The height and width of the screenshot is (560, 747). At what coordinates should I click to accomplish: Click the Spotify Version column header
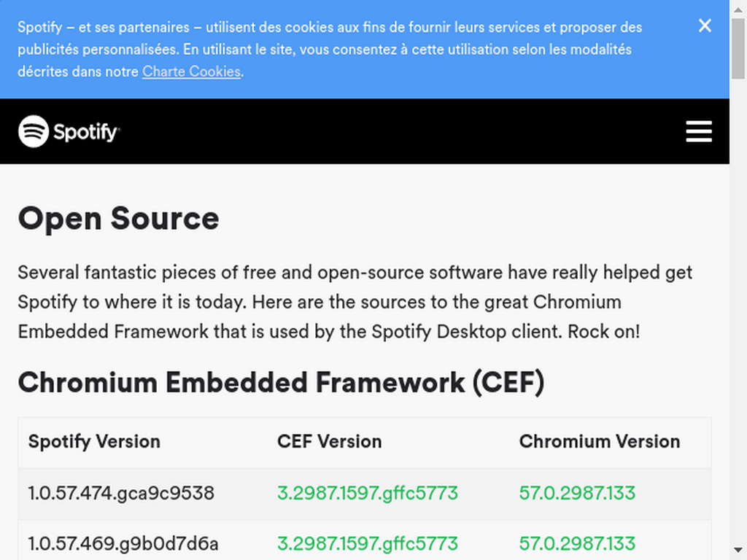click(x=94, y=442)
